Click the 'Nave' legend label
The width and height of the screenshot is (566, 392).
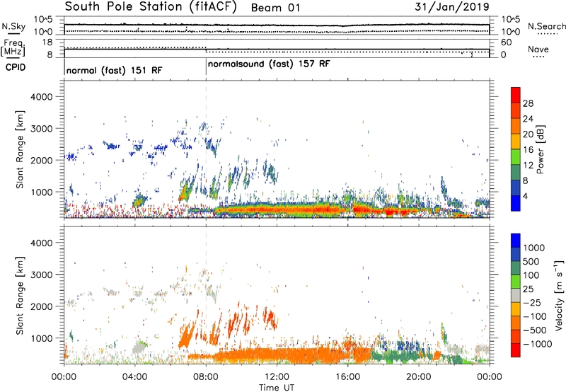pyautogui.click(x=538, y=50)
